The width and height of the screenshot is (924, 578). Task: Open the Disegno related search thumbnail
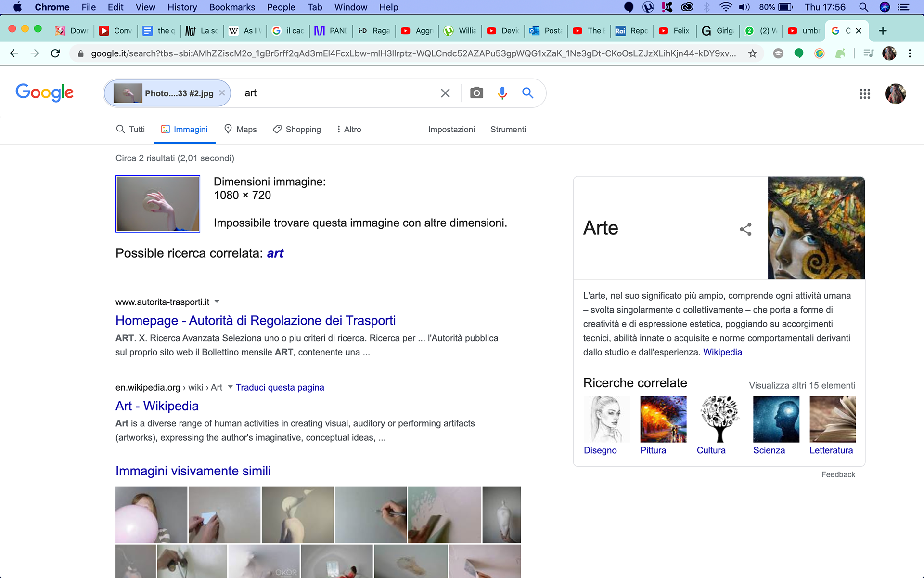tap(606, 420)
